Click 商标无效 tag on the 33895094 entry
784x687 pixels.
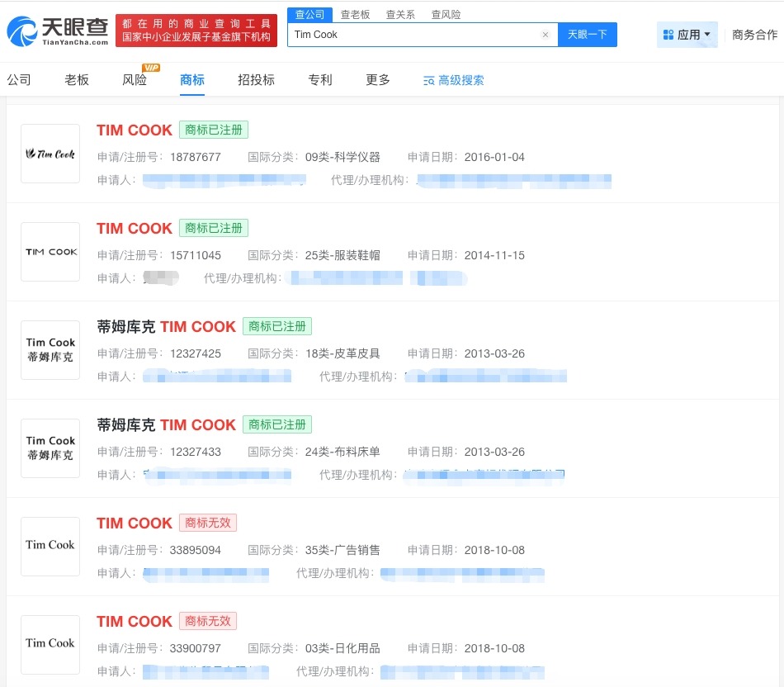[208, 523]
